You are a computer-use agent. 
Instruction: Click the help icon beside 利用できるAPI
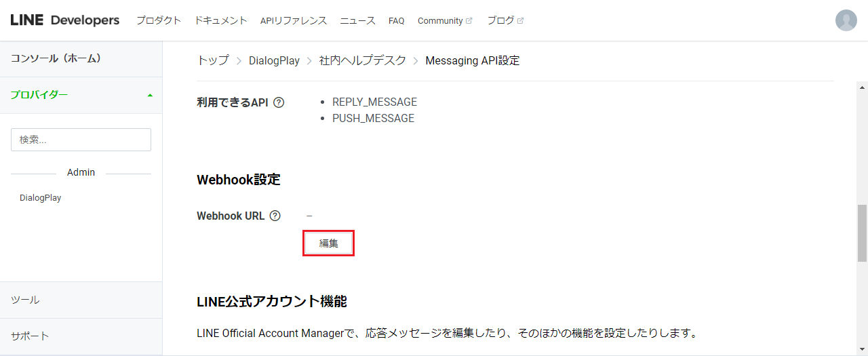click(x=278, y=102)
